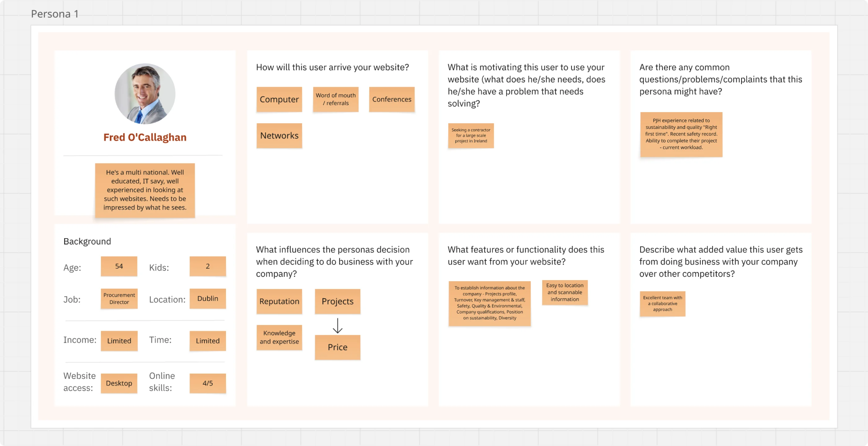Select the Price sticky note
The height and width of the screenshot is (446, 868).
[337, 347]
